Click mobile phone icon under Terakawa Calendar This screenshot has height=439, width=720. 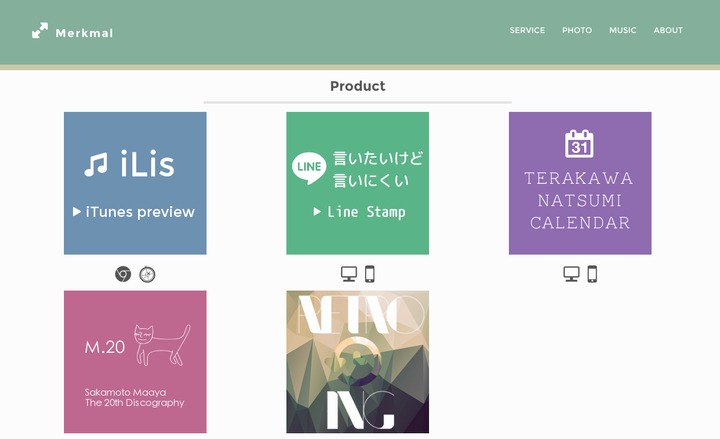point(592,274)
